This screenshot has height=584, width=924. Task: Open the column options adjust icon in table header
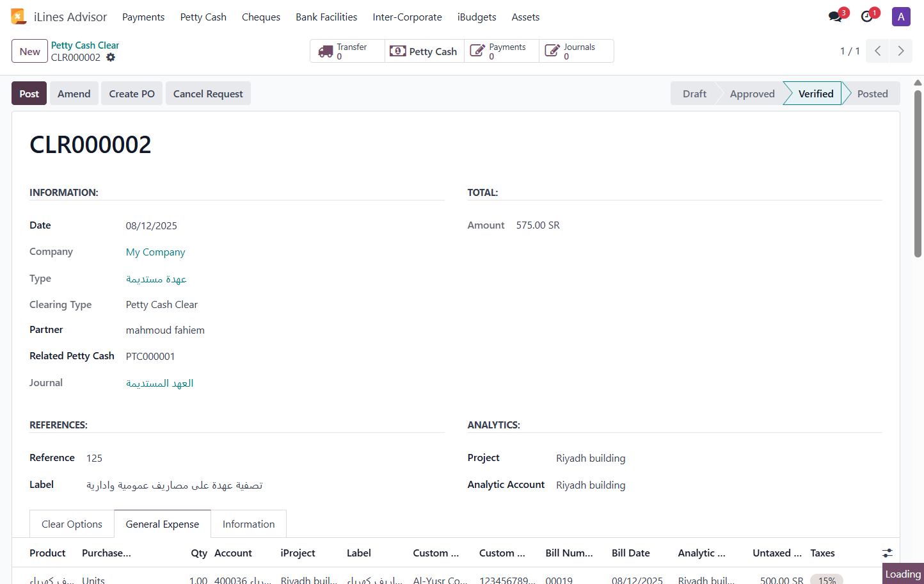pos(888,553)
